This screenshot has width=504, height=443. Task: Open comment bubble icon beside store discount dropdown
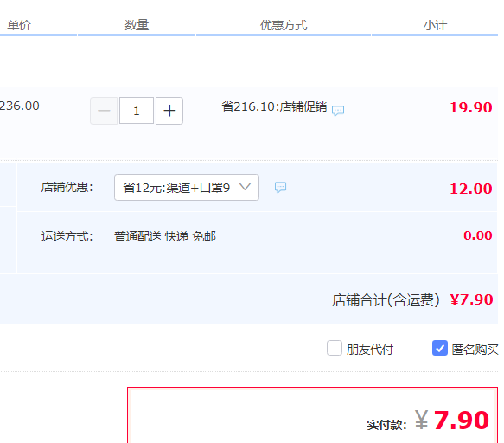280,187
